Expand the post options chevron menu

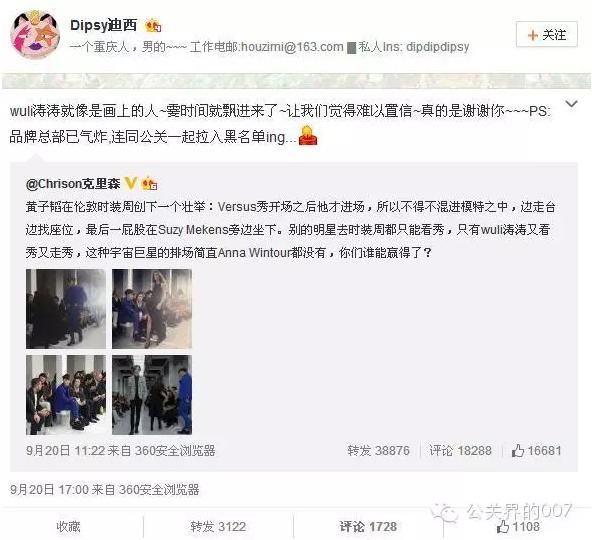click(x=572, y=103)
